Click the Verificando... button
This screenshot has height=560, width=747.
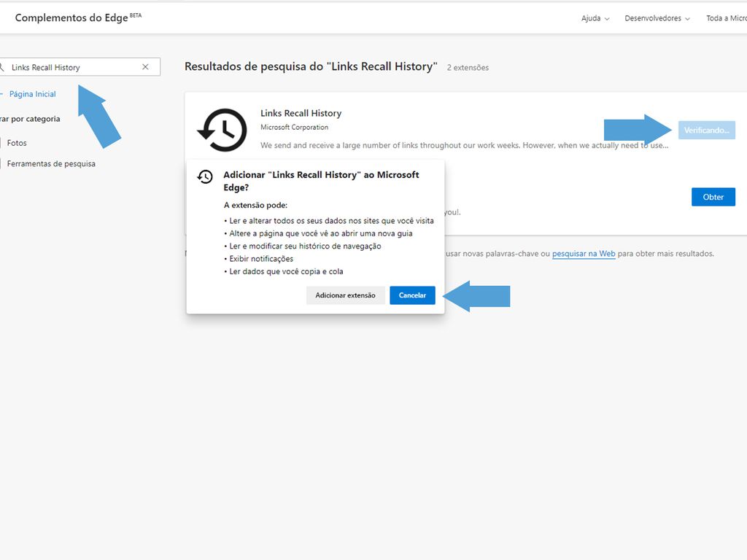706,130
